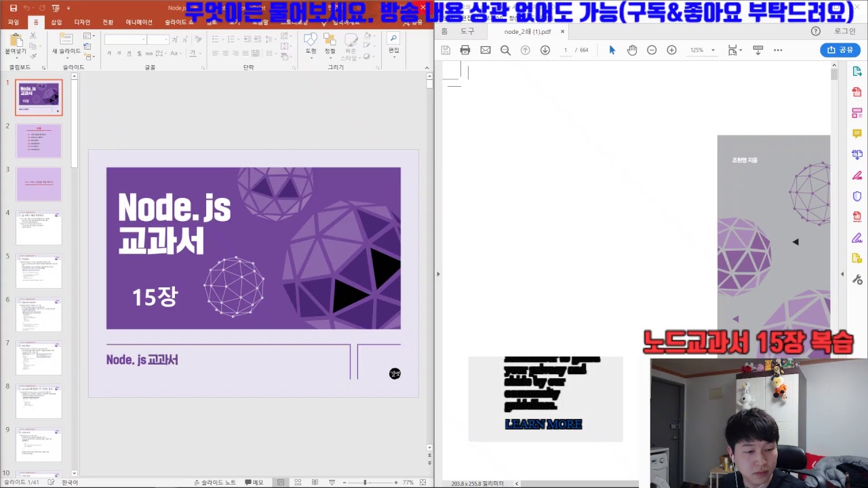This screenshot has width=868, height=488.
Task: Toggle comments pane in status bar
Action: click(x=254, y=482)
